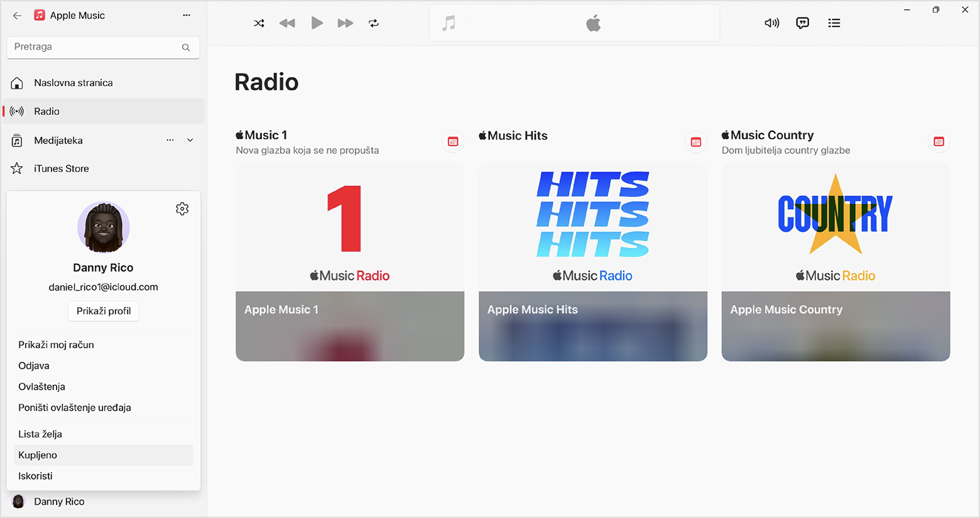Click the Play button
The height and width of the screenshot is (518, 980).
[x=317, y=23]
